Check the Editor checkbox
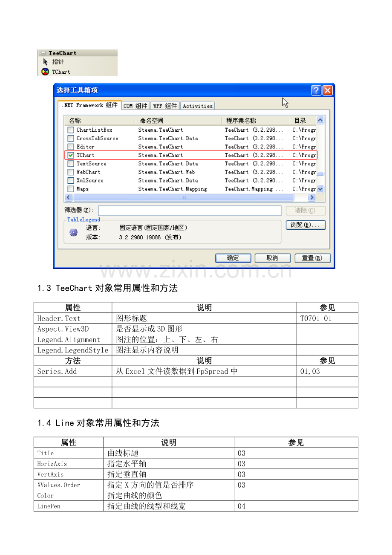 pyautogui.click(x=71, y=147)
